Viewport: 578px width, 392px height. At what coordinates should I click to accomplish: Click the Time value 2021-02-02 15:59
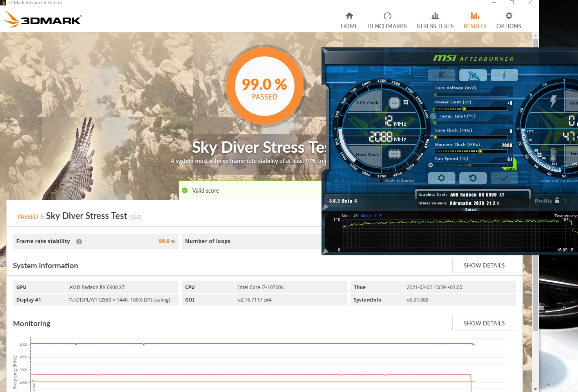pos(435,287)
